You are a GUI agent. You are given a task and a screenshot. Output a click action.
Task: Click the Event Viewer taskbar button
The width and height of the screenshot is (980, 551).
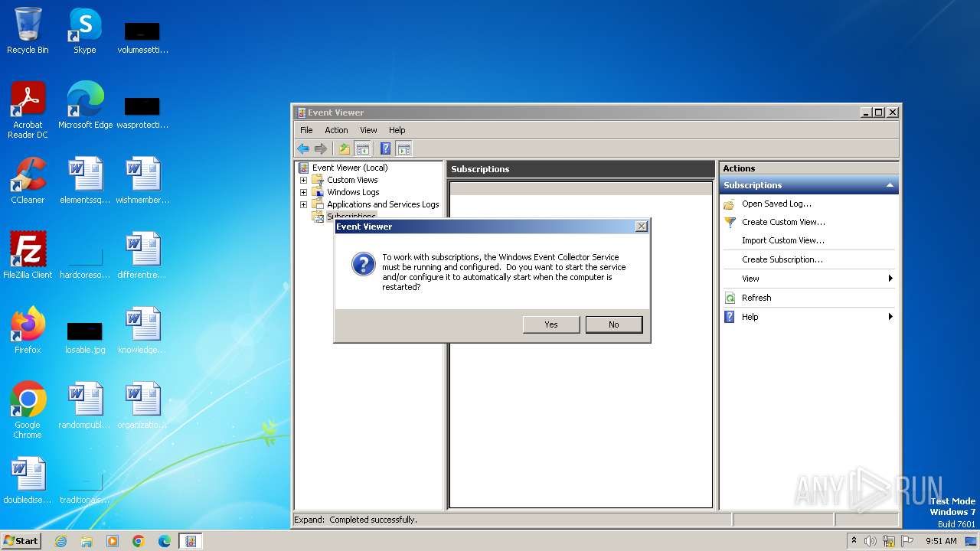(191, 541)
